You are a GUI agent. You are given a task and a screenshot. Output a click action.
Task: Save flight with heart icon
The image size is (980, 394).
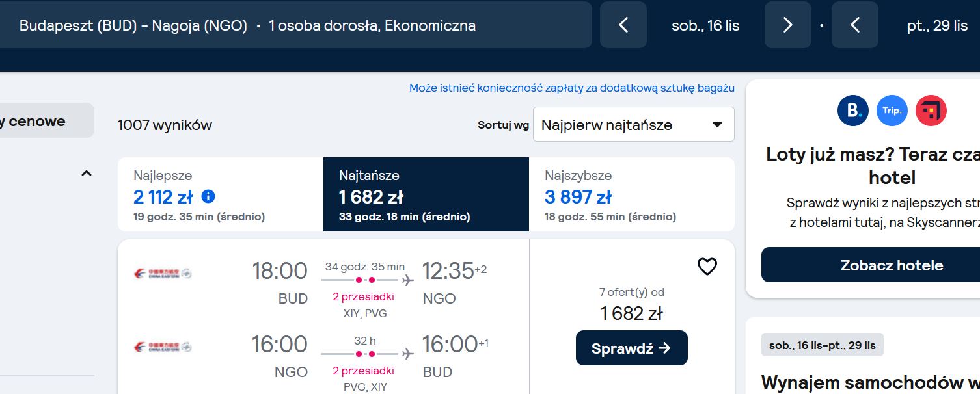[x=707, y=267]
